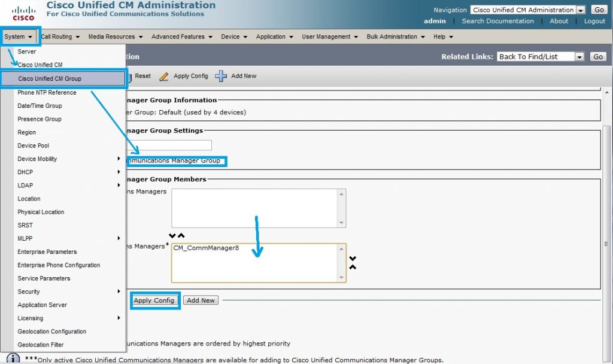
Task: Click scroll-down arrow of selected managers list
Action: [x=341, y=277]
